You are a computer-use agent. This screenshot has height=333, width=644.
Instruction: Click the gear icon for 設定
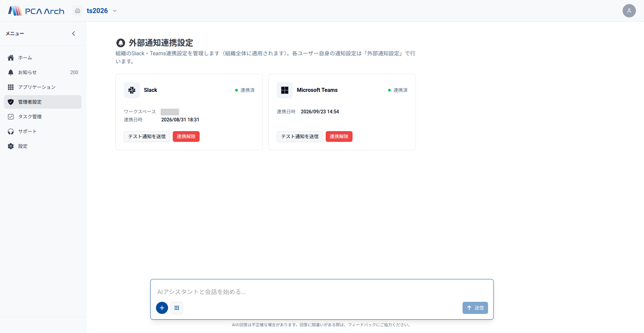coord(11,146)
